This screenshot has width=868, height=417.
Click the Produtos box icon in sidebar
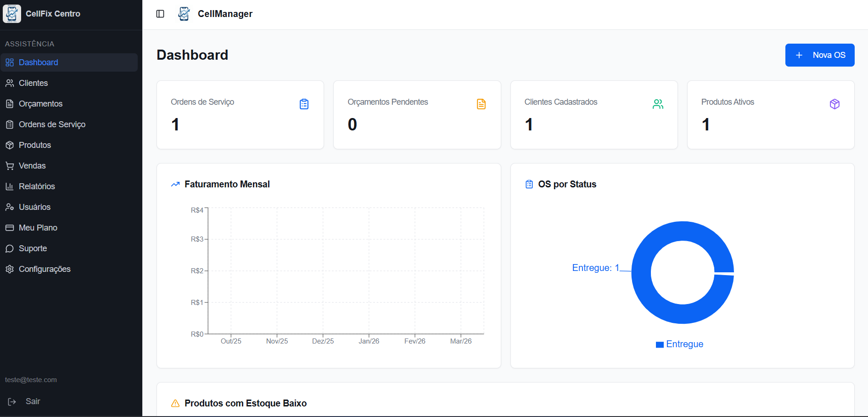pos(10,145)
